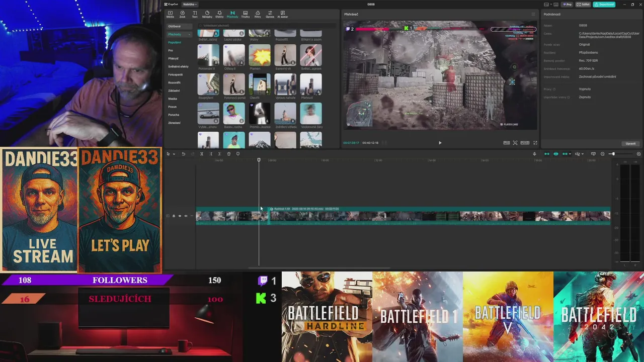The height and width of the screenshot is (362, 644).
Task: Click the player fullscreen icon
Action: [x=535, y=143]
